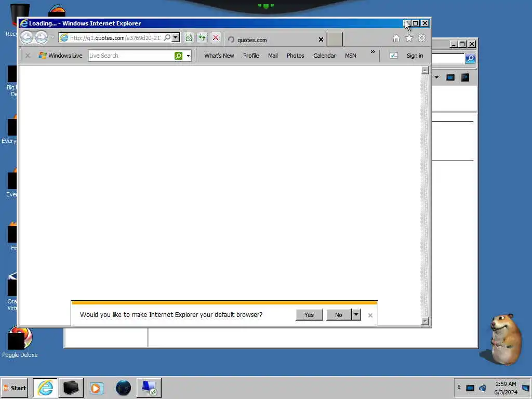Open the black folder icon on the taskbar
532x399 pixels.
point(71,388)
